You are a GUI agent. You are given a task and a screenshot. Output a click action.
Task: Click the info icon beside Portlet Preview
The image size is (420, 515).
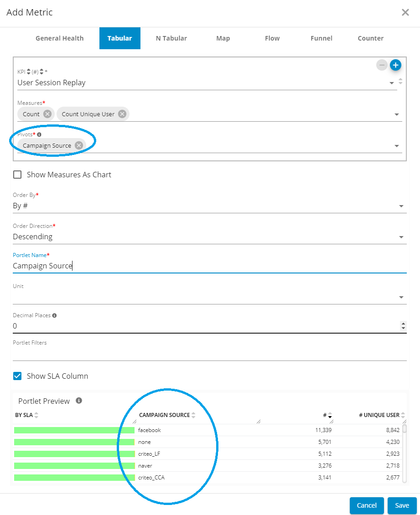pos(79,401)
